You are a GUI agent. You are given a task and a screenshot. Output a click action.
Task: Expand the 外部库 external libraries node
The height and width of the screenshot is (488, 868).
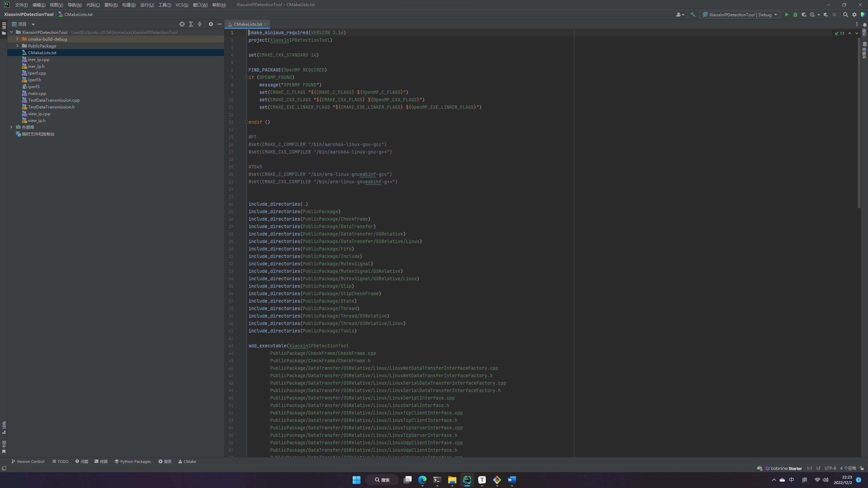(11, 127)
